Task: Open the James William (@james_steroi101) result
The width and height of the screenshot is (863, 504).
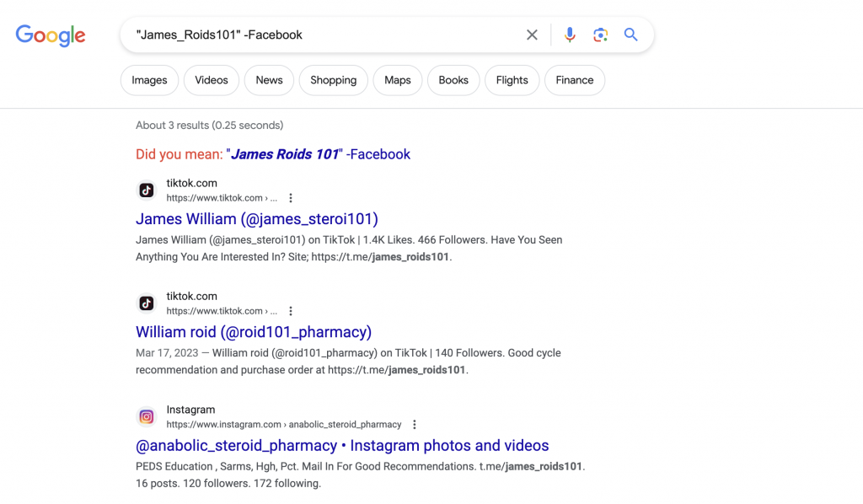Action: (257, 219)
